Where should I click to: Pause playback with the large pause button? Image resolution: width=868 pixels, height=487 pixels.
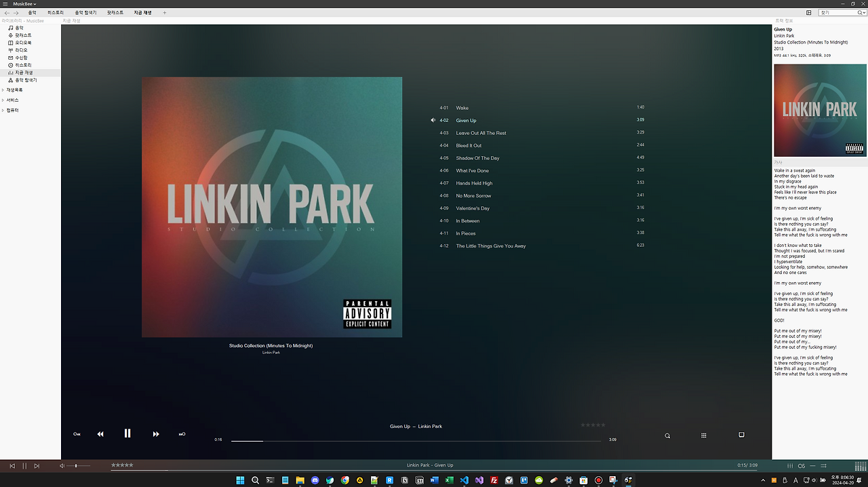[x=127, y=433]
